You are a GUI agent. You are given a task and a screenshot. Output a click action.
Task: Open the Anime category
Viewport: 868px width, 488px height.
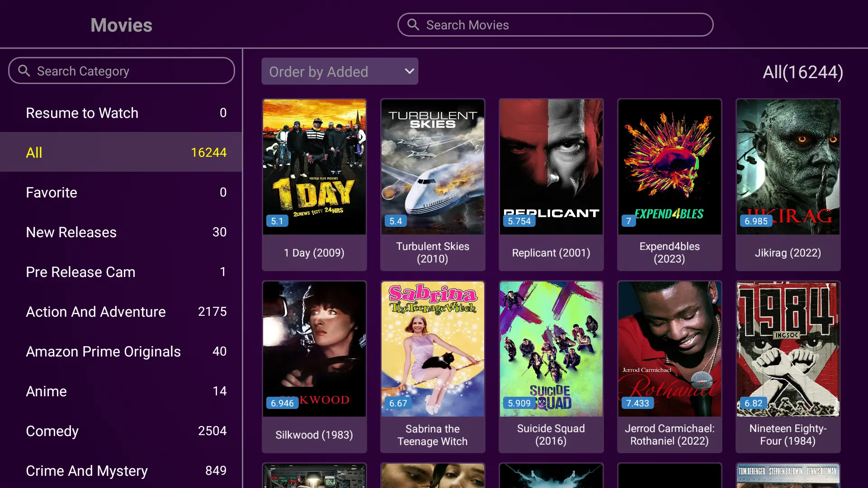pyautogui.click(x=121, y=391)
